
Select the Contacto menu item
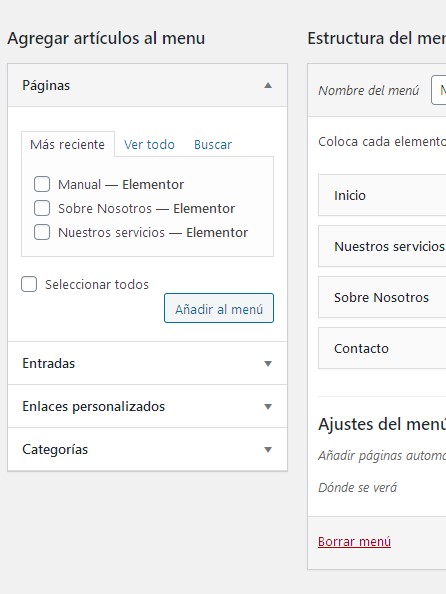[x=382, y=348]
